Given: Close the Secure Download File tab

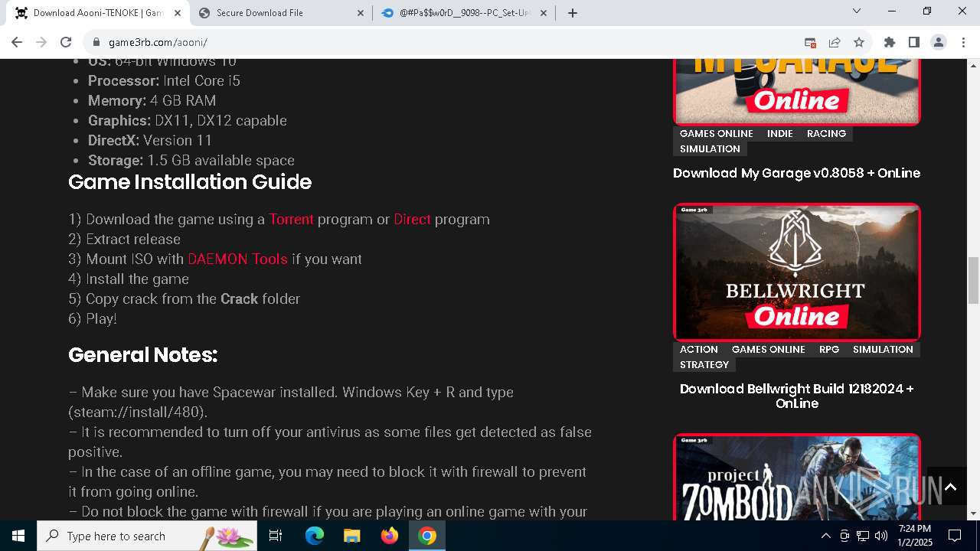Looking at the screenshot, I should point(361,13).
